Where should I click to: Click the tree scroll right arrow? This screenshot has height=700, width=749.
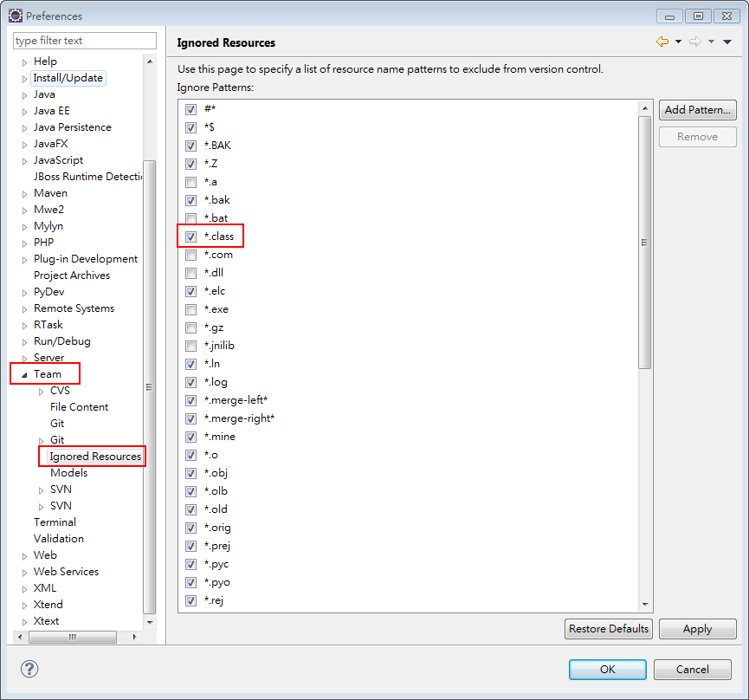point(135,637)
